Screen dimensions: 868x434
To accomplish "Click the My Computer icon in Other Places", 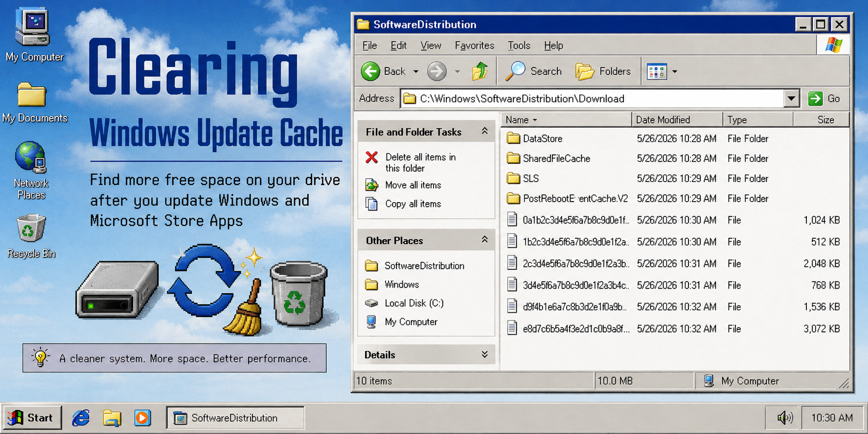I will pos(372,322).
